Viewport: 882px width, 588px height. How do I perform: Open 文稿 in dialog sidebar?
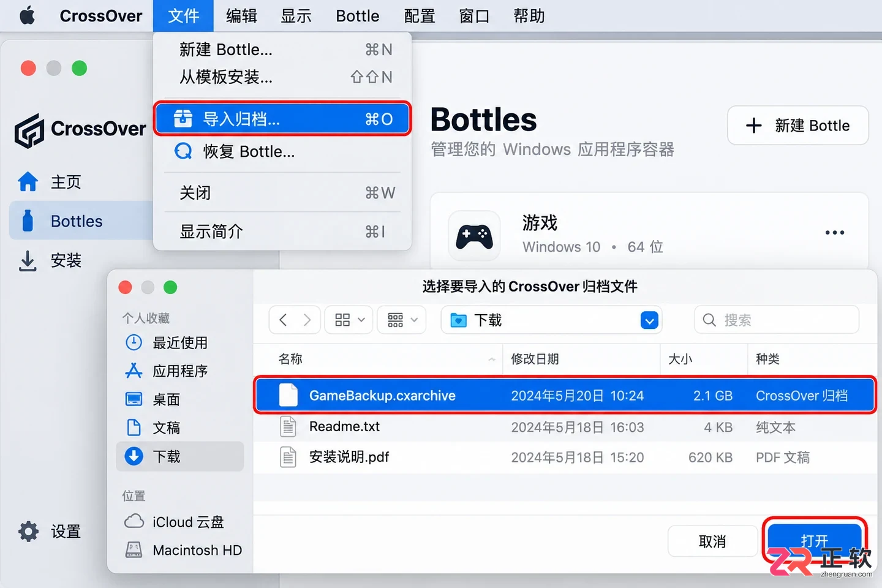tap(179, 428)
